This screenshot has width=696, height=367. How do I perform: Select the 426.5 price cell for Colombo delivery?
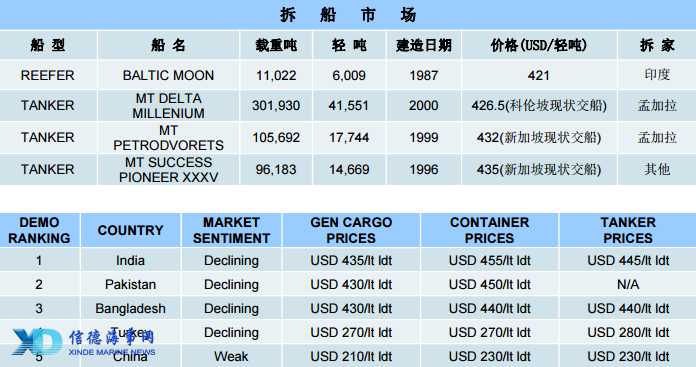point(539,106)
